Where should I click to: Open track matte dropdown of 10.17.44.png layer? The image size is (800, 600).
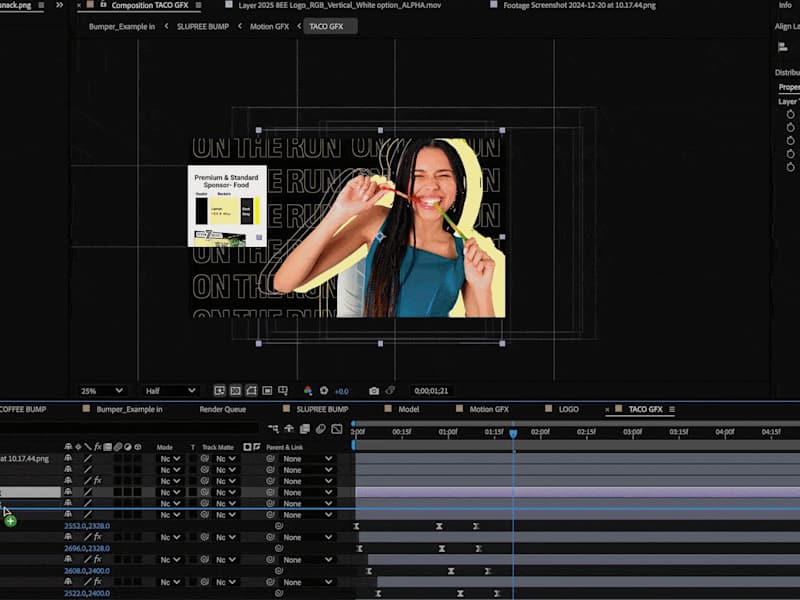226,459
